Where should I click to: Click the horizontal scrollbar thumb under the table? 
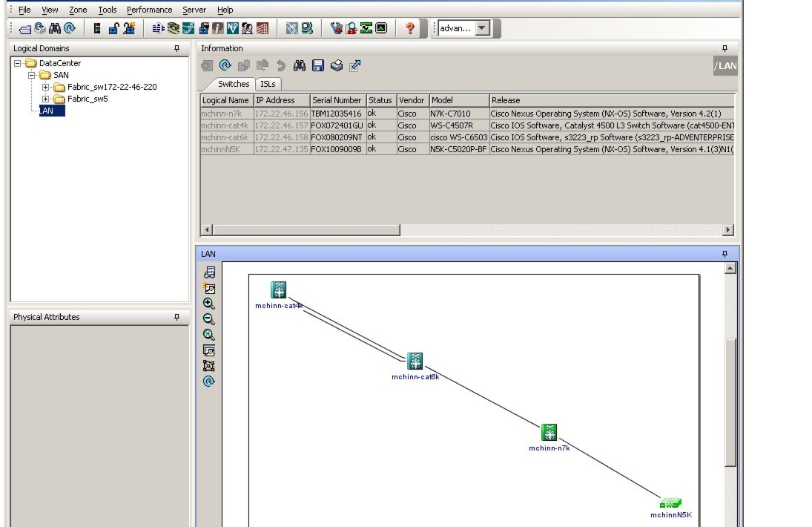click(306, 229)
